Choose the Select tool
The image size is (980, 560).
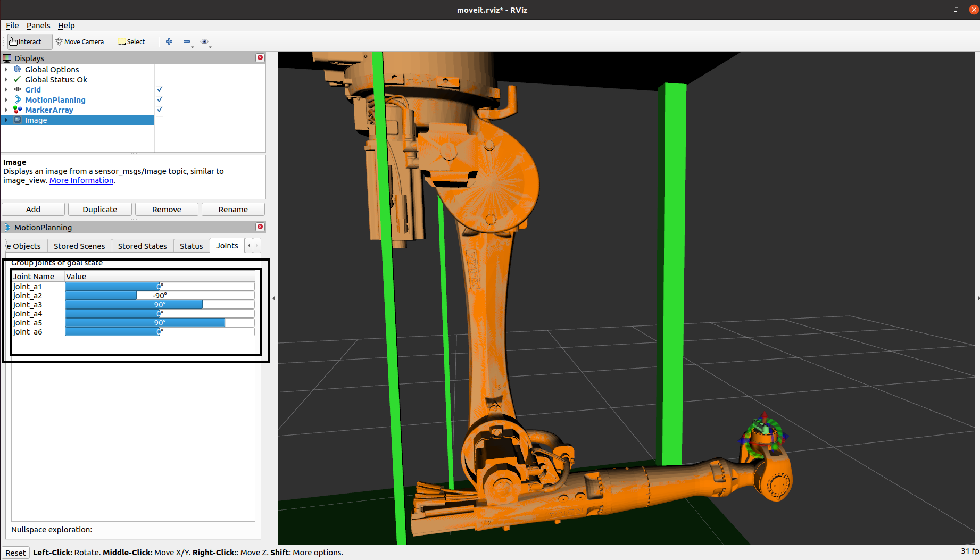131,41
